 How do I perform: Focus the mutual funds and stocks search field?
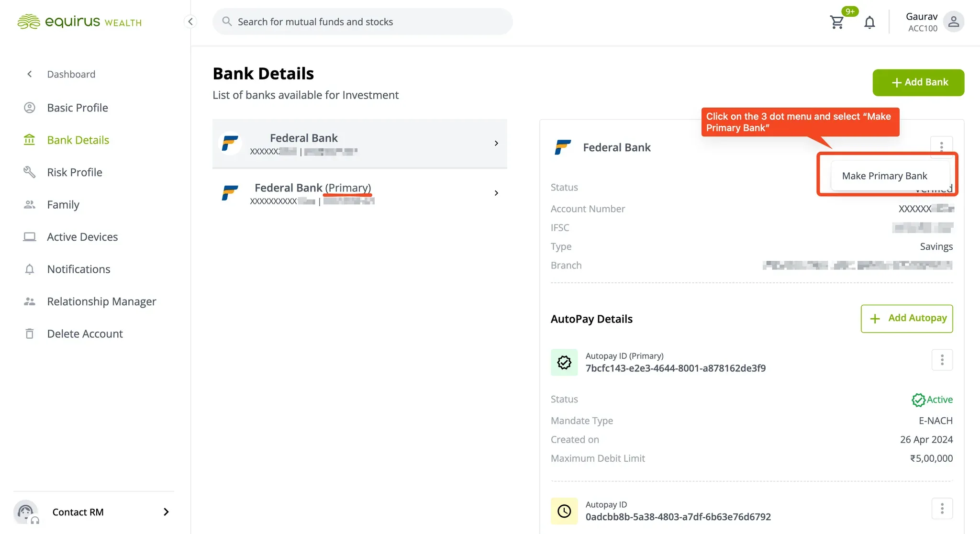pos(362,22)
